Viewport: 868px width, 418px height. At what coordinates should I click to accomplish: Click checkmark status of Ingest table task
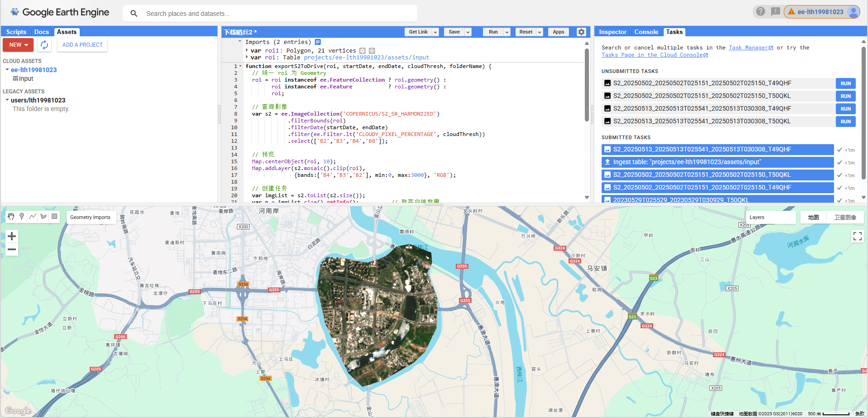tap(839, 162)
